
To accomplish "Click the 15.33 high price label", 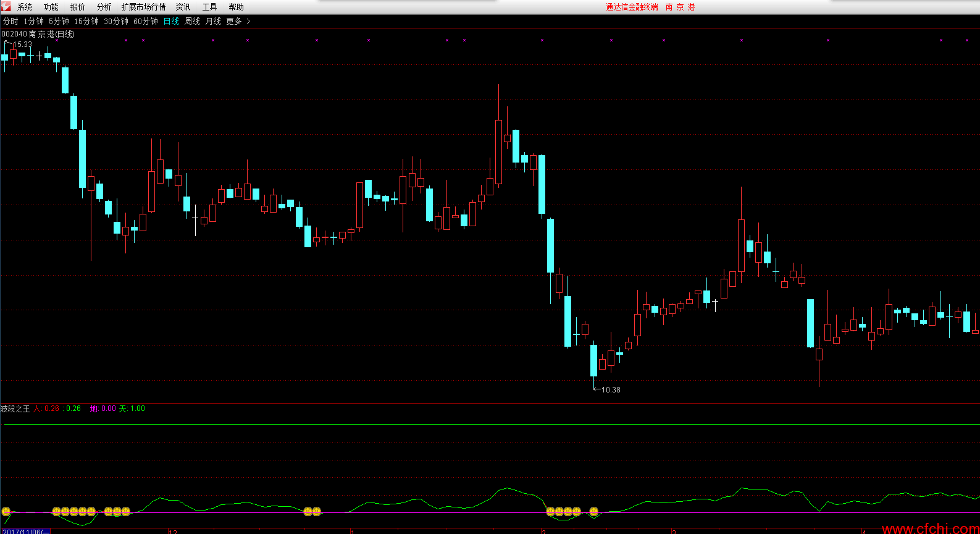I will [22, 44].
